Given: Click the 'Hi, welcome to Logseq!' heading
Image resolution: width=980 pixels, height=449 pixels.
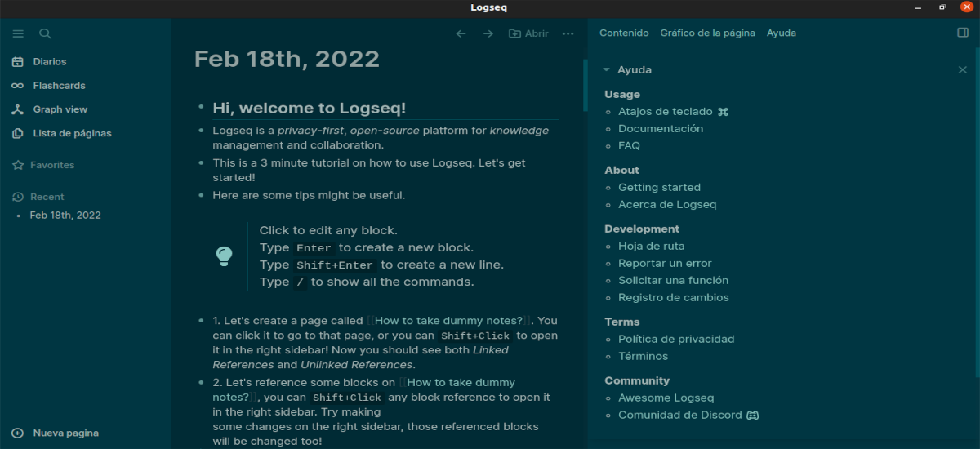Looking at the screenshot, I should click(x=309, y=109).
